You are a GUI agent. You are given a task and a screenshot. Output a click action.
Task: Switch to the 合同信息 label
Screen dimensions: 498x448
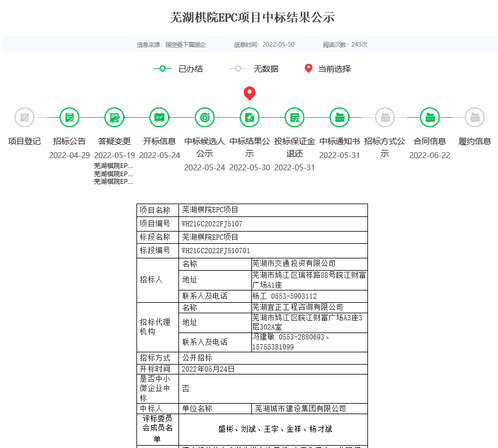(x=430, y=141)
